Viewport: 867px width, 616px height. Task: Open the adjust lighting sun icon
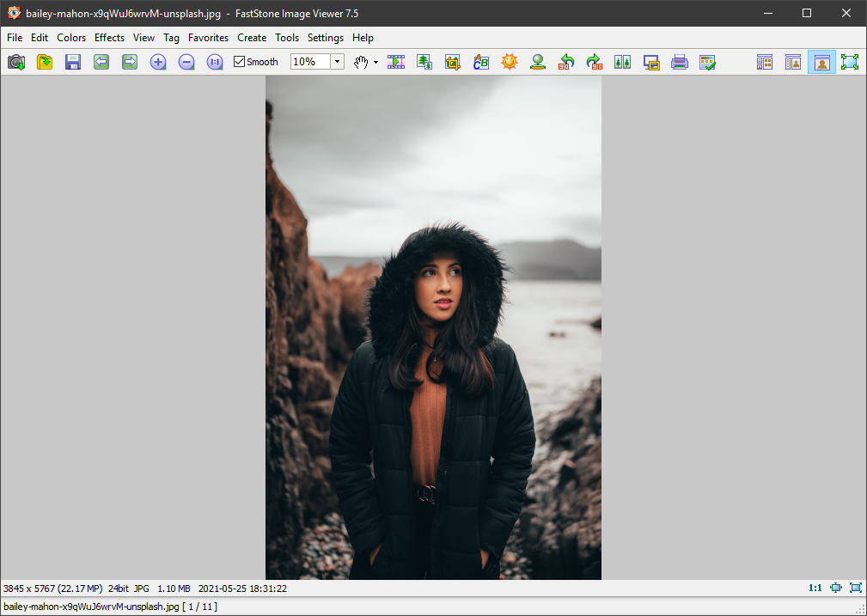click(x=510, y=62)
